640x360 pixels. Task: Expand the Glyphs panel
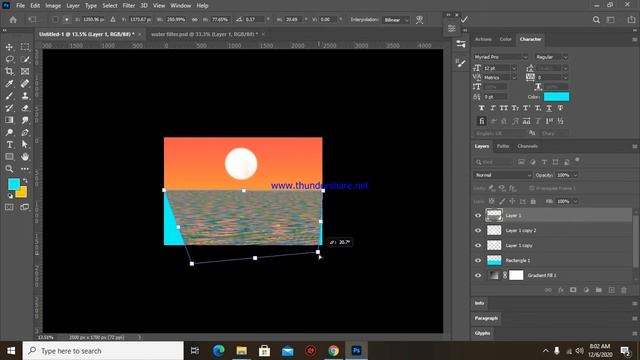(x=482, y=333)
